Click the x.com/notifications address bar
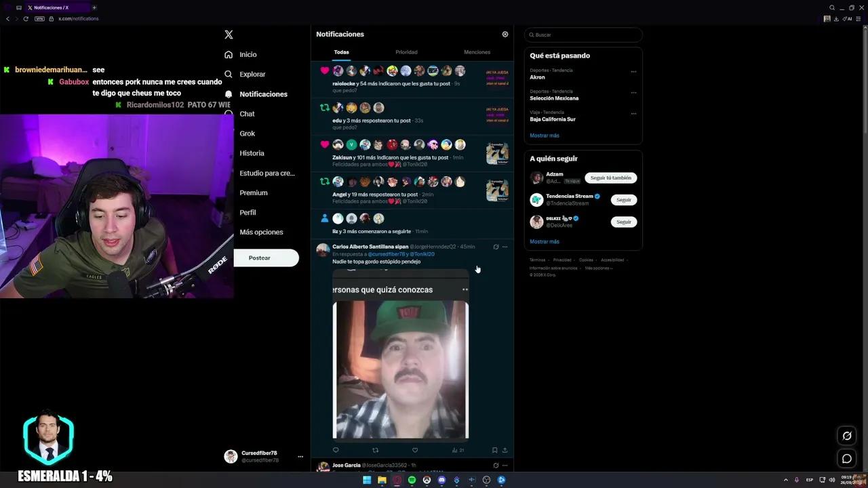The width and height of the screenshot is (868, 488). [x=78, y=19]
